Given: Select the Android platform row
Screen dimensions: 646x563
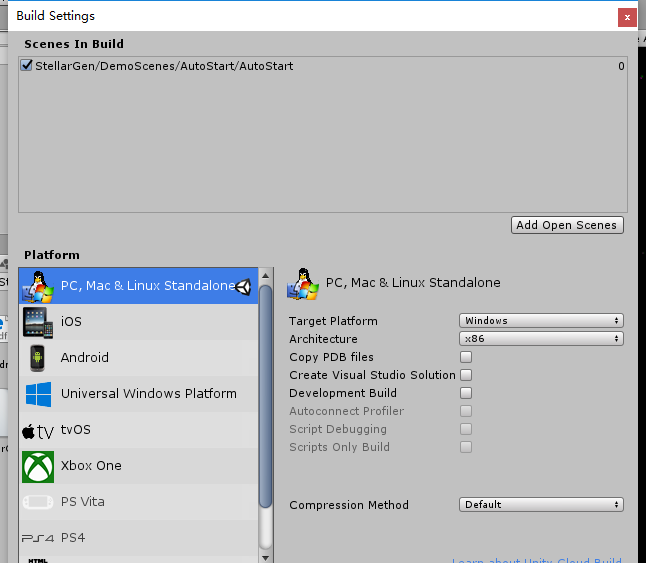Looking at the screenshot, I should 138,358.
